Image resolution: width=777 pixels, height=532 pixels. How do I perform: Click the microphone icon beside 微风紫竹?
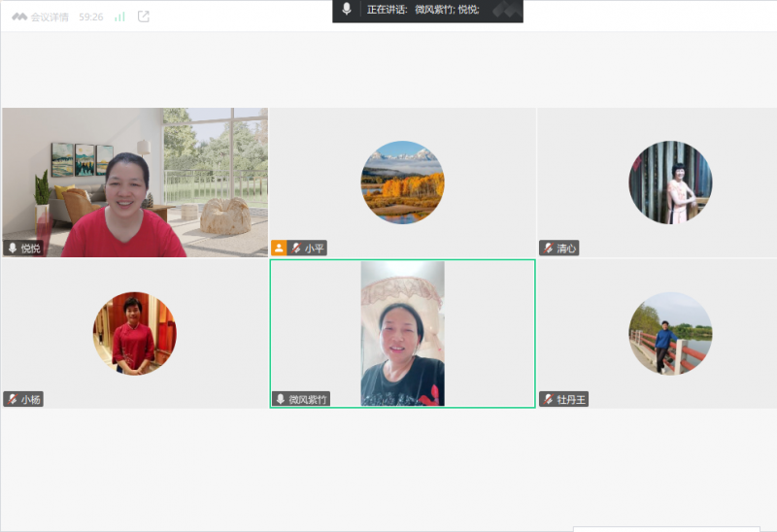[281, 399]
